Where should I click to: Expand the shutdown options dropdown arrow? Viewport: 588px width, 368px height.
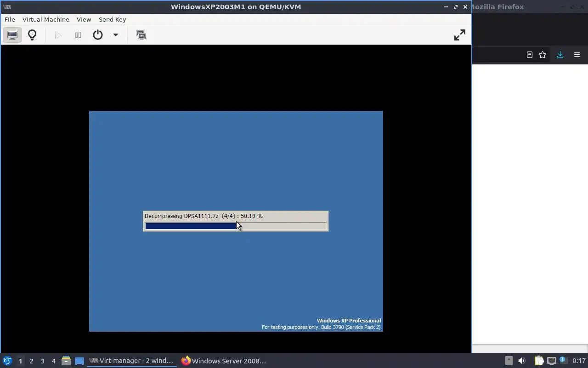click(116, 35)
